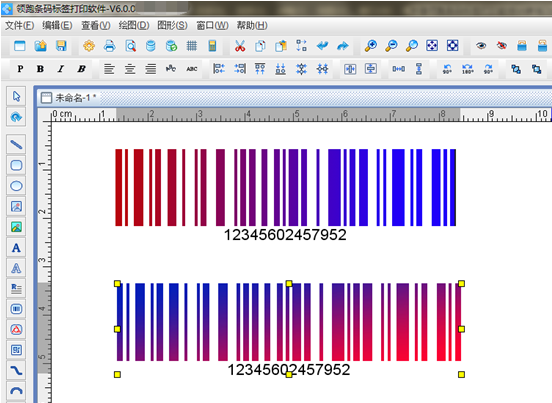Viewport: 552px width, 403px height.
Task: Click the plain P font style button
Action: click(x=20, y=69)
